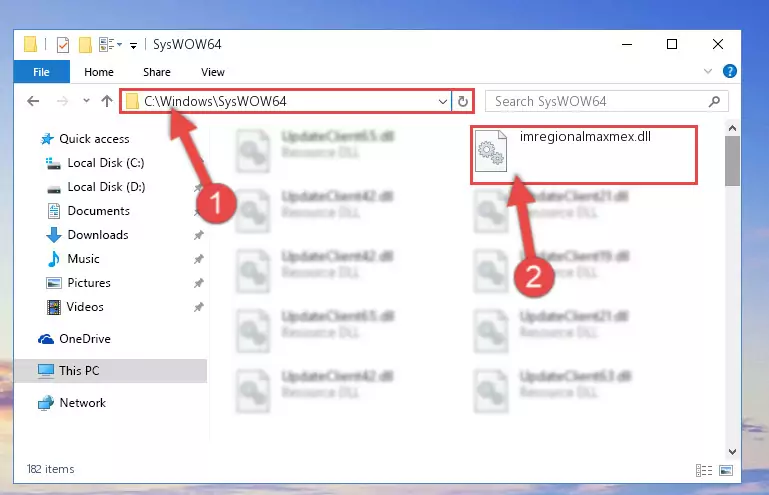
Task: Open the Share ribbon tab
Action: click(156, 72)
